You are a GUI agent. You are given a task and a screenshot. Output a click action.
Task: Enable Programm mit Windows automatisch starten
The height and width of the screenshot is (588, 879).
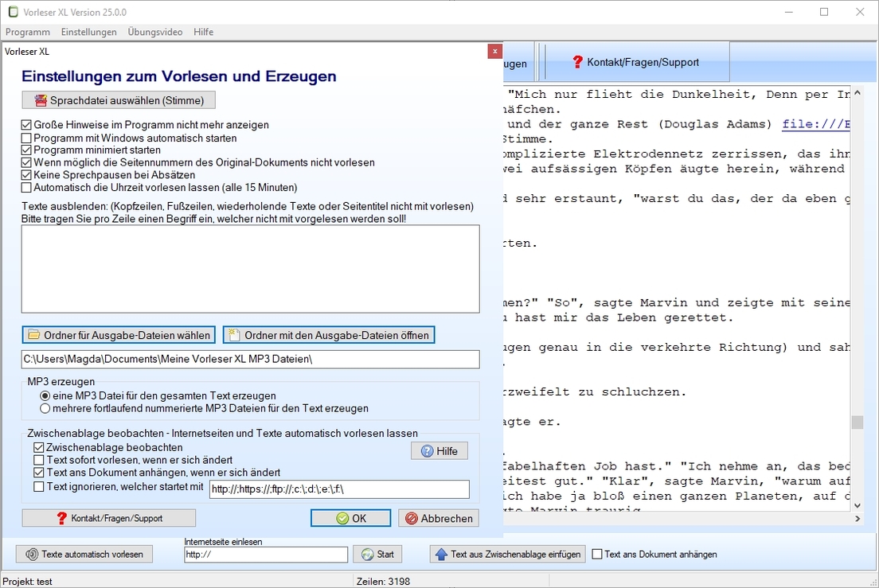point(27,138)
